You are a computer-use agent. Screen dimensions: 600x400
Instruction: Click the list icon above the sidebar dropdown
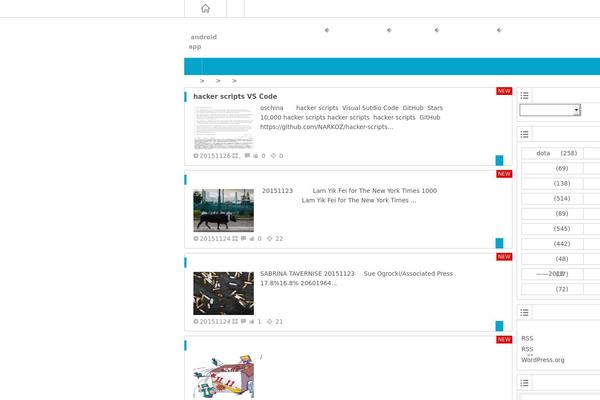coord(525,95)
